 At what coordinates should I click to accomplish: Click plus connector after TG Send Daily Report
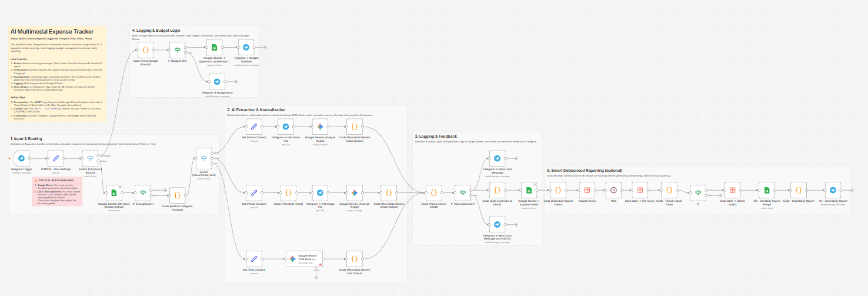(852, 191)
